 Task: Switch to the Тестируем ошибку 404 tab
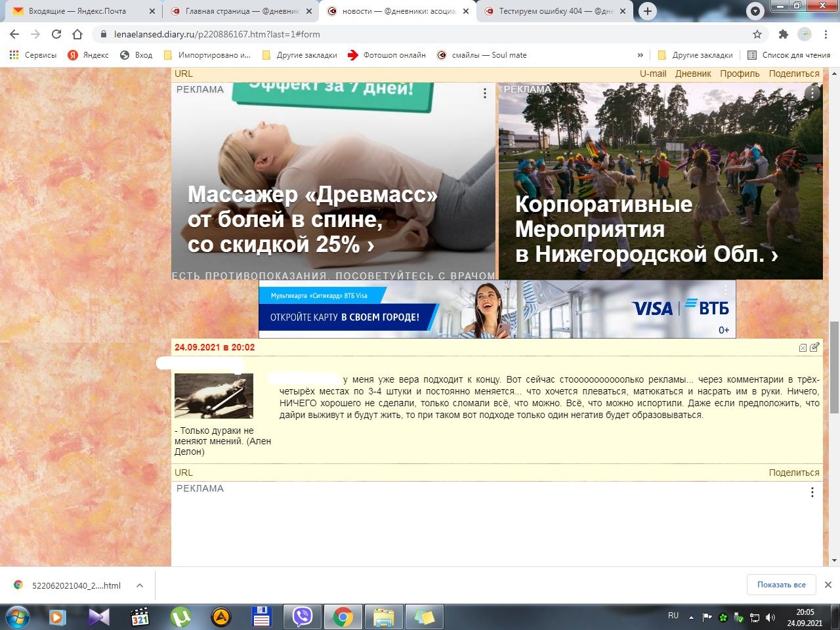[x=555, y=11]
